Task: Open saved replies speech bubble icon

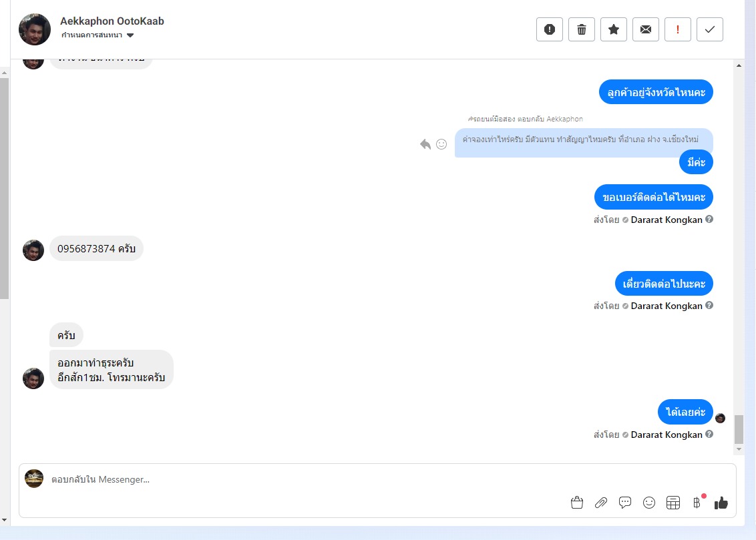Action: coord(625,503)
